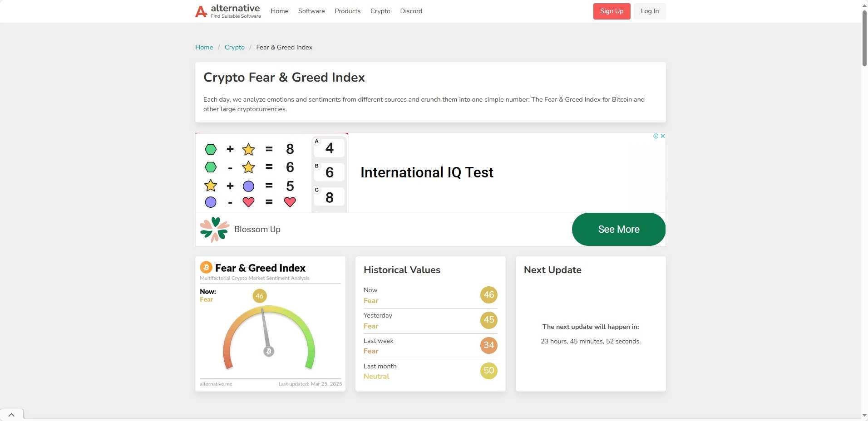868x421 pixels.
Task: Select answer B with value 6
Action: tap(329, 172)
